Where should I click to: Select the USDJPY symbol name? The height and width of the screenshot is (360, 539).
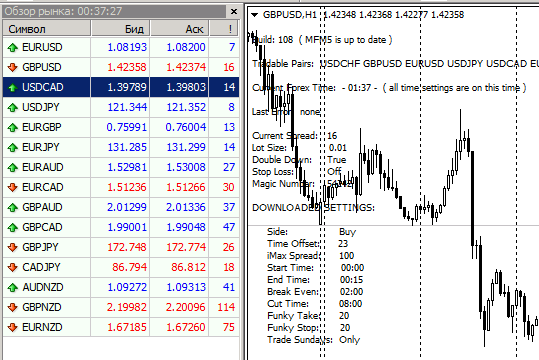[41, 107]
